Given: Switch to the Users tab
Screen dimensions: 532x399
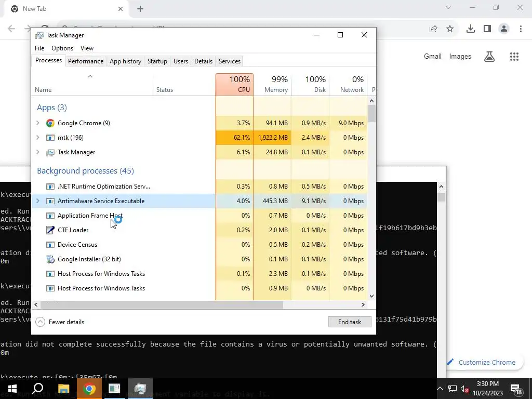Looking at the screenshot, I should tap(180, 61).
